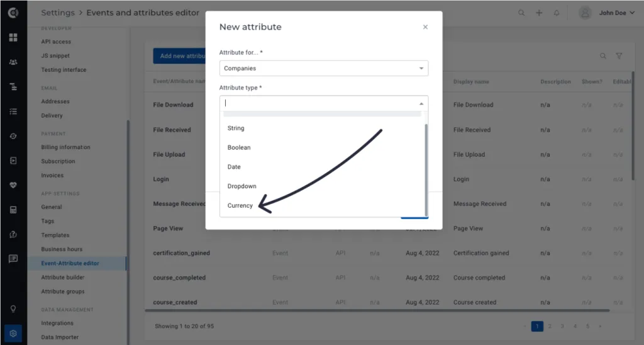Open Tags settings

48,221
